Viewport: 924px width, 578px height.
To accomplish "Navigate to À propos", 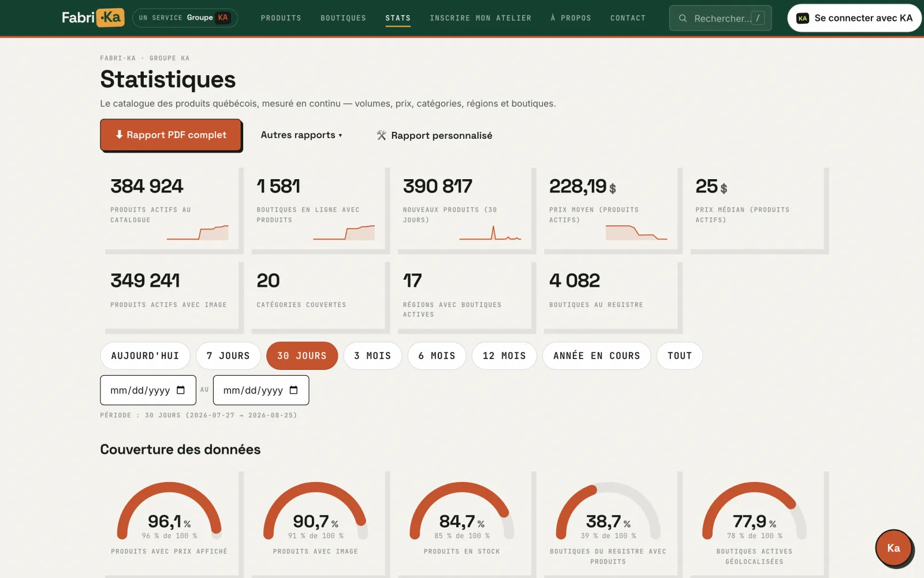I will click(571, 18).
